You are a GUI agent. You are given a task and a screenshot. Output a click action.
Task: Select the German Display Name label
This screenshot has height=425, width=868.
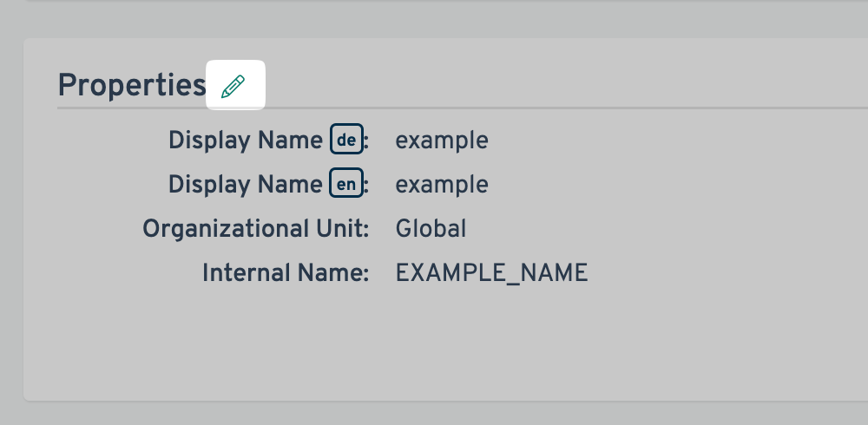coord(246,140)
